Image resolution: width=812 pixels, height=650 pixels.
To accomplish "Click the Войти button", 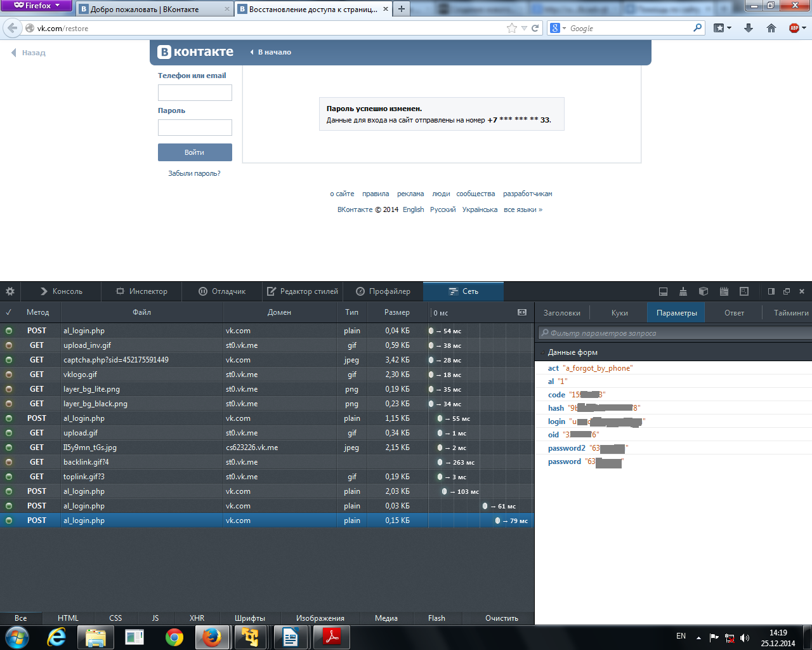I will click(195, 152).
